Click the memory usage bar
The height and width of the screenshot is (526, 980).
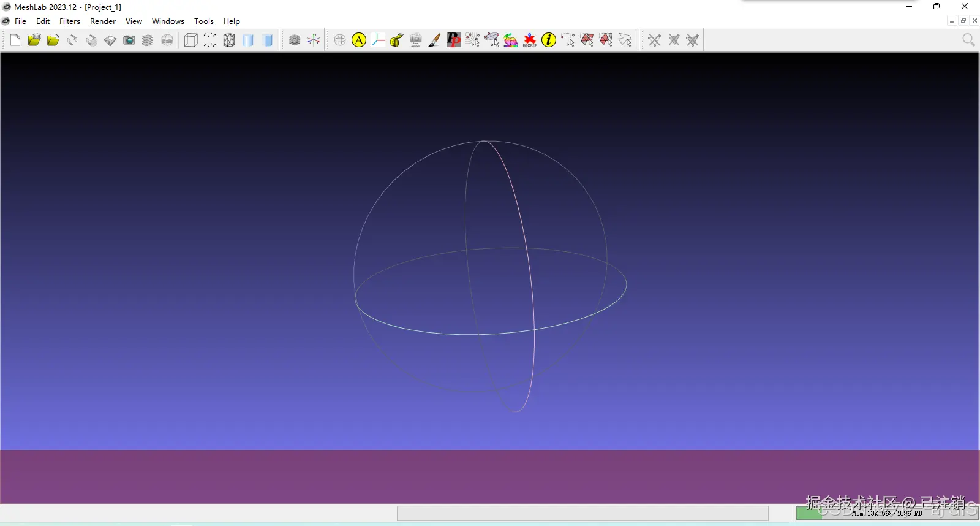(x=887, y=513)
